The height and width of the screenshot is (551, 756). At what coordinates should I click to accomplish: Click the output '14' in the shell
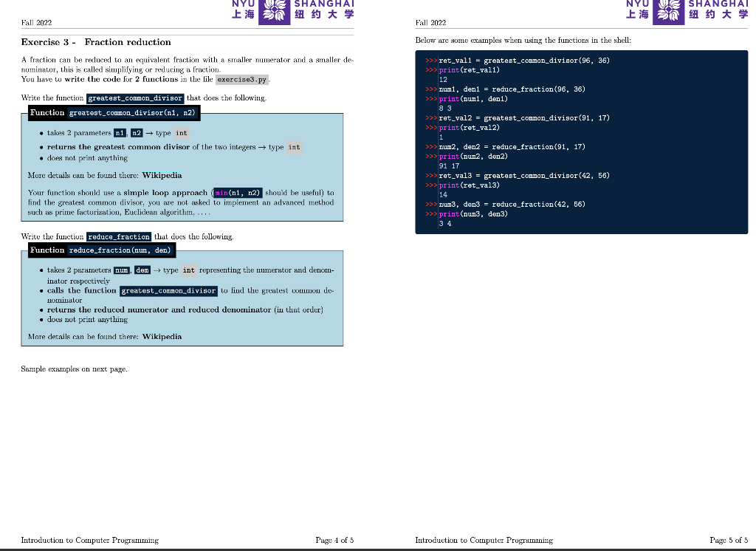[x=443, y=195]
